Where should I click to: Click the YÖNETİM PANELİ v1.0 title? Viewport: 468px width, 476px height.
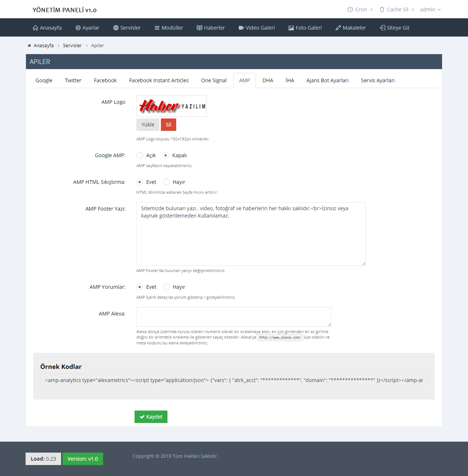click(65, 10)
